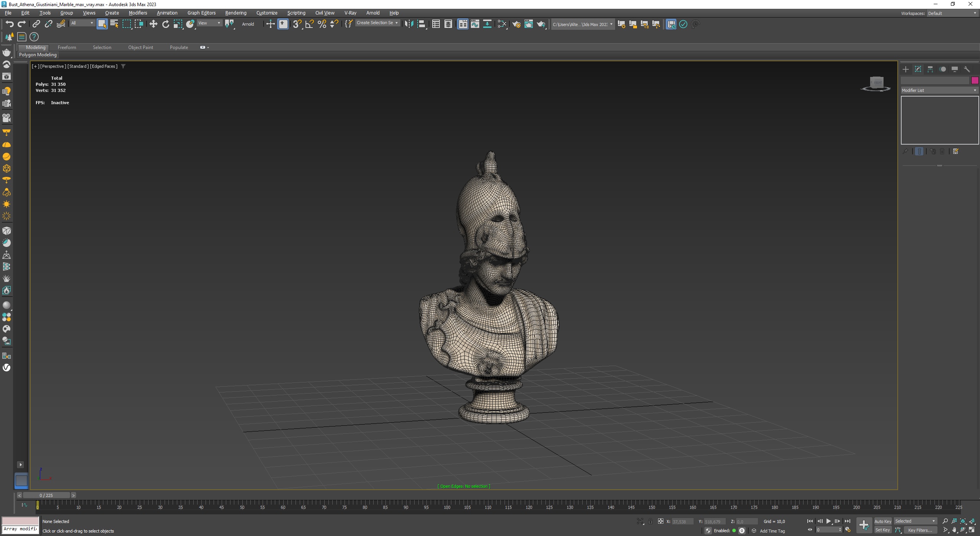The height and width of the screenshot is (536, 980).
Task: Toggle Absolute/Offset transform type-in mode
Action: point(661,521)
